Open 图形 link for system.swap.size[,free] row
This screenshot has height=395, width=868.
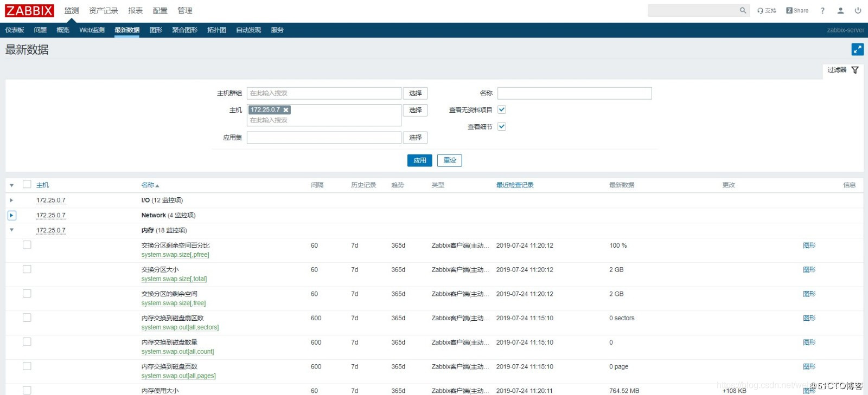(809, 294)
